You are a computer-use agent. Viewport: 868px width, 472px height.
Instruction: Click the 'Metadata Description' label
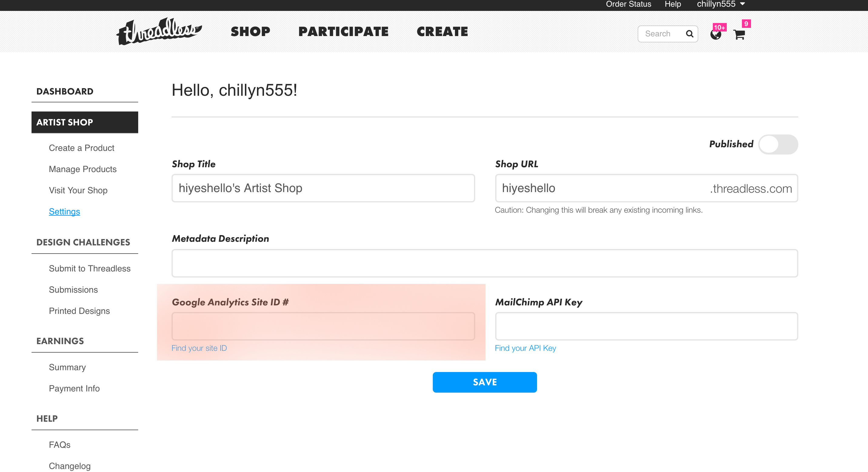pos(220,238)
